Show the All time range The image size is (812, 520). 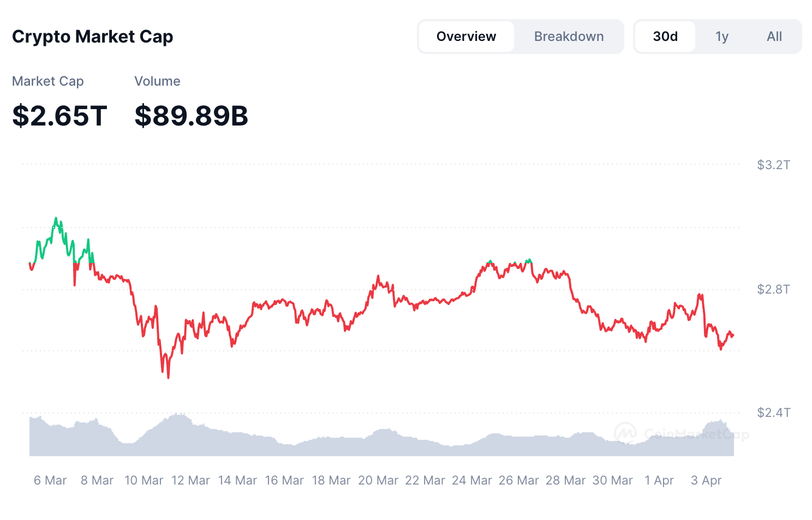[774, 37]
